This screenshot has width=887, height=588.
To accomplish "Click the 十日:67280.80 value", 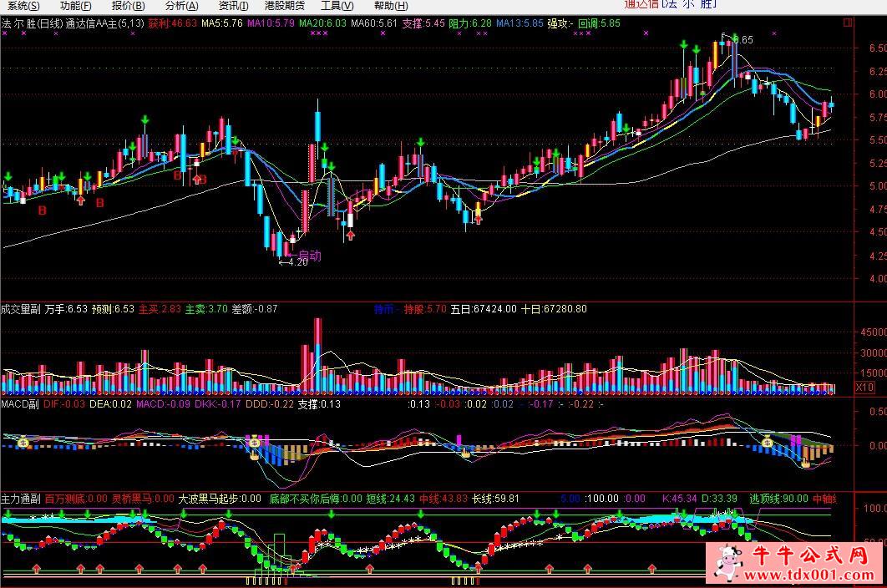I will click(554, 309).
